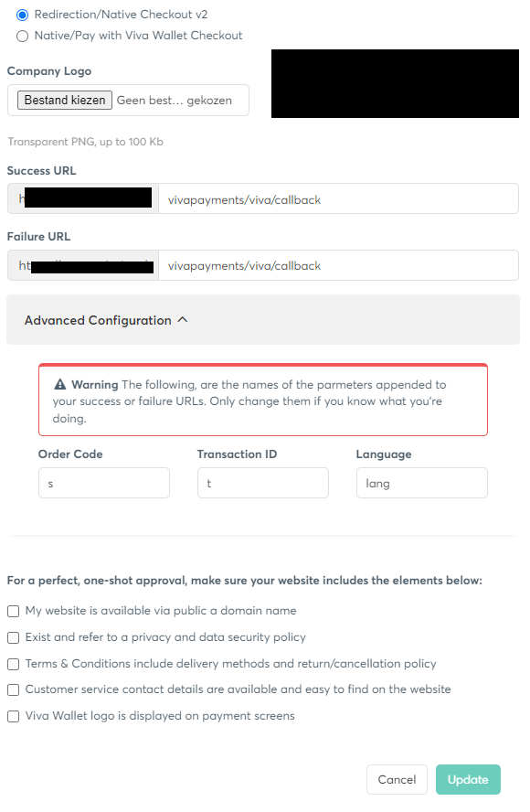This screenshot has width=530, height=812.
Task: Enable the privacy and data security policy checkbox
Action: click(14, 637)
